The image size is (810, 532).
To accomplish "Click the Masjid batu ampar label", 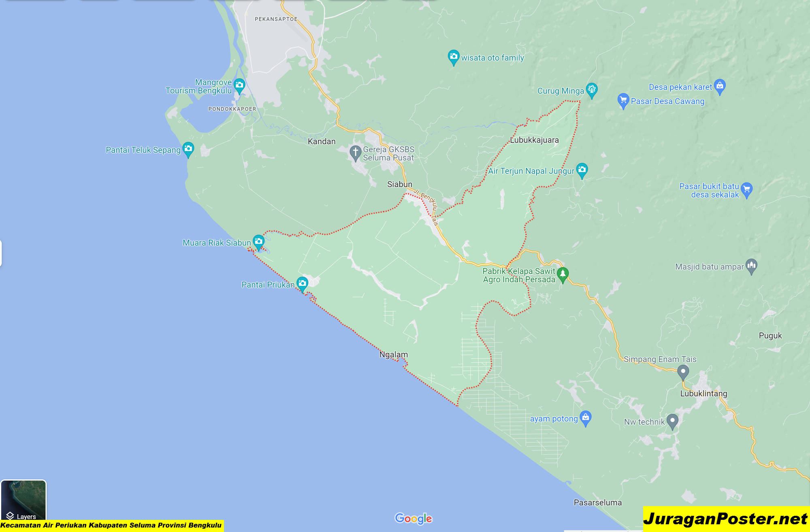I will [710, 267].
